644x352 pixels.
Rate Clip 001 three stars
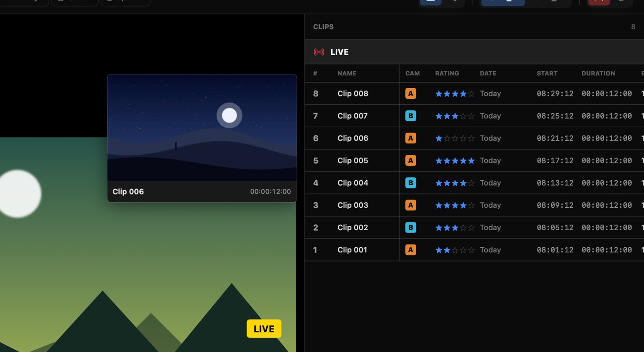point(455,250)
